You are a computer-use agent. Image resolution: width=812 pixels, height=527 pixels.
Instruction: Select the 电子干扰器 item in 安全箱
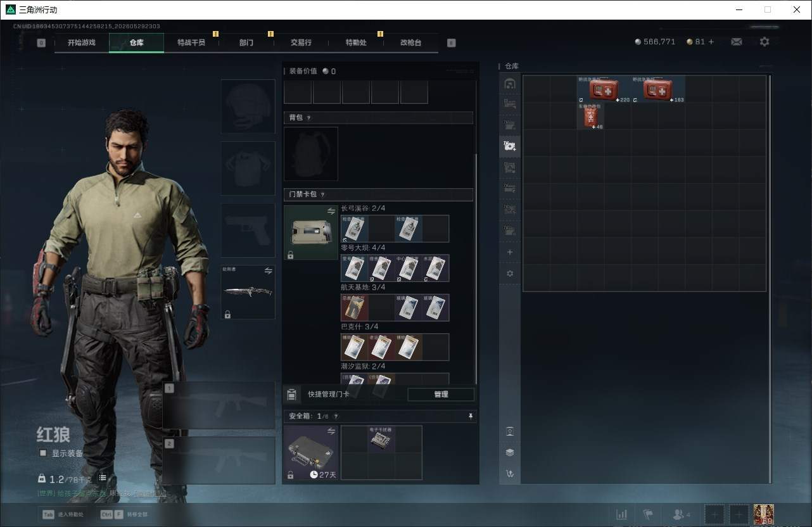click(x=381, y=439)
